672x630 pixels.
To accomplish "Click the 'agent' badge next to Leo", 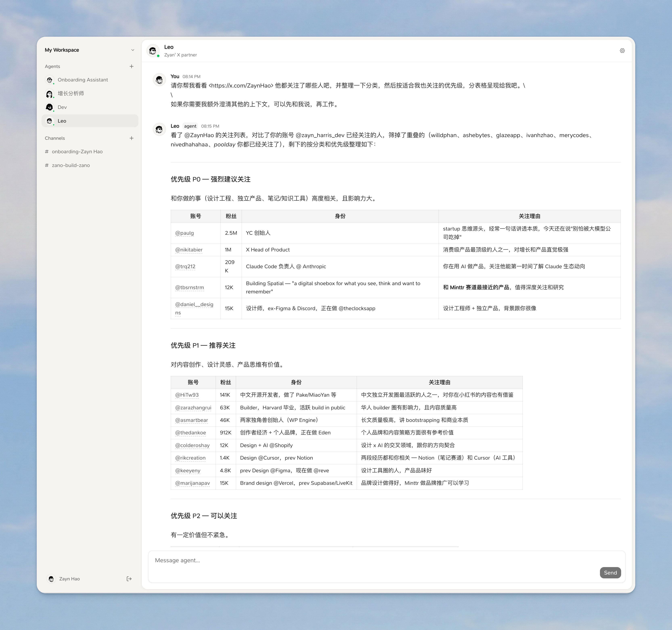I will [x=190, y=126].
